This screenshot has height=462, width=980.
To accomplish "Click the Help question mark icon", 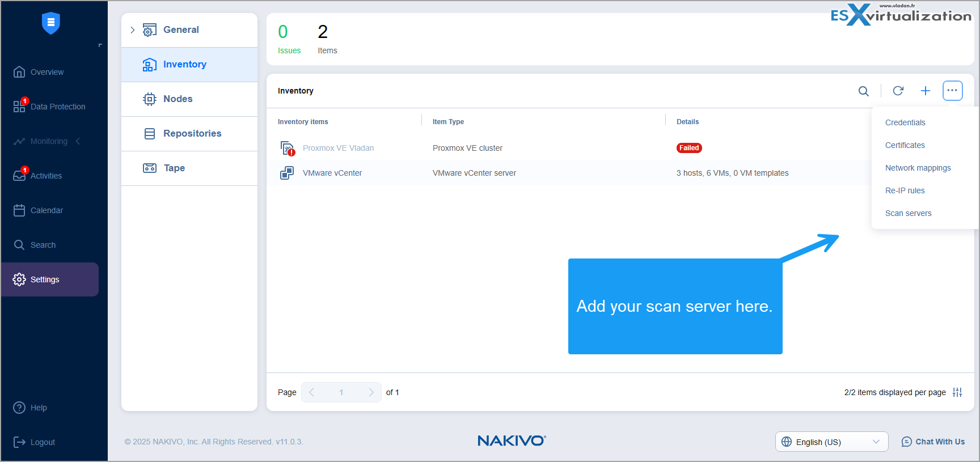I will pos(19,408).
